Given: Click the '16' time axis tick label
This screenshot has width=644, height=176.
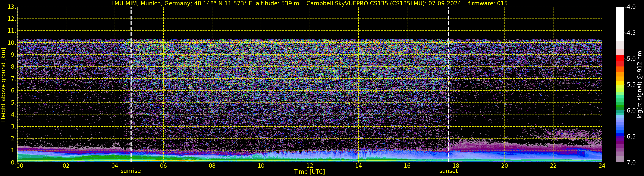Looking at the screenshot, I should (407, 166).
